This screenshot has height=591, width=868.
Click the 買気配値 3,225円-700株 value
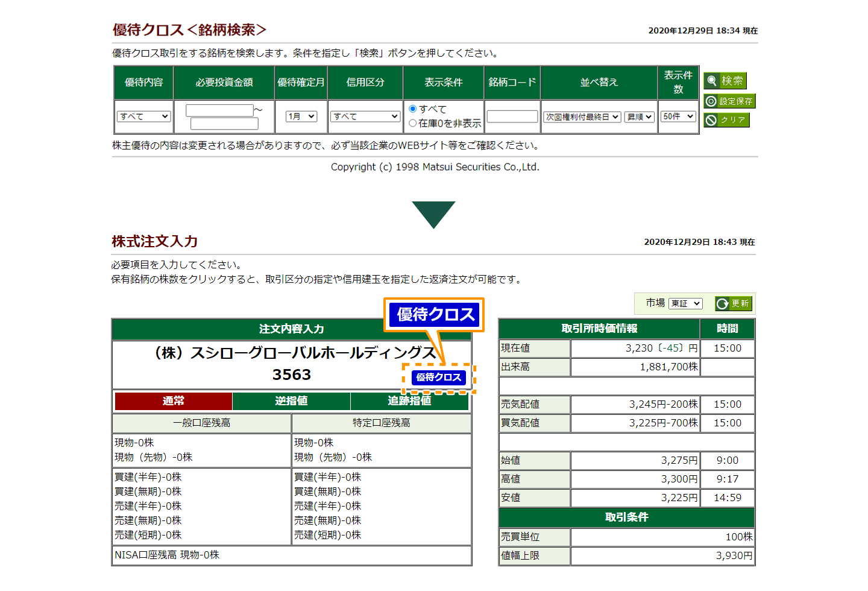click(664, 423)
